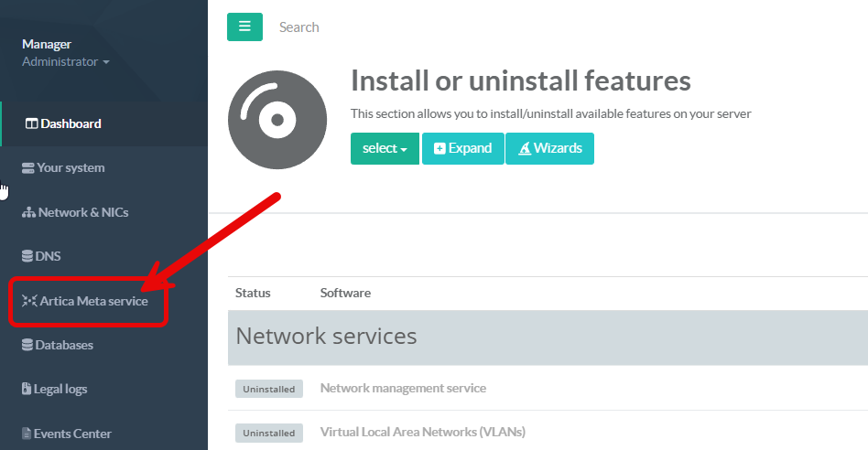This screenshot has height=450, width=868.
Task: Open the select dropdown button
Action: coord(385,148)
